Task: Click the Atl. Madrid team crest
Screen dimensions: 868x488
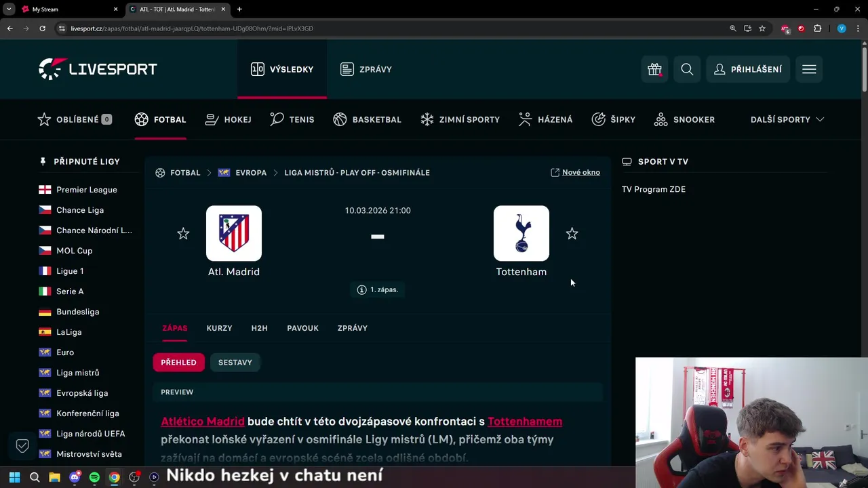Action: pos(234,233)
